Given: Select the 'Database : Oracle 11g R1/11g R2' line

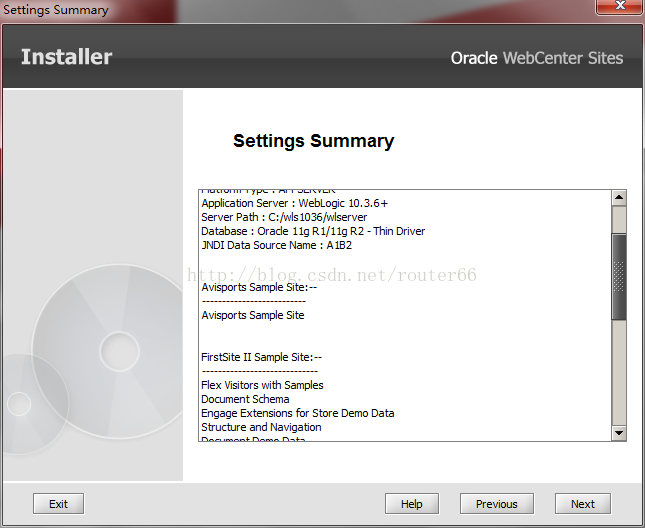Looking at the screenshot, I should point(313,231).
